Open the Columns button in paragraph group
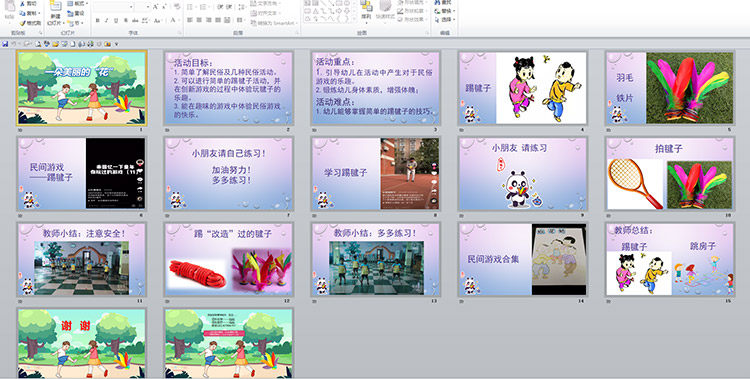This screenshot has width=750, height=379. pyautogui.click(x=242, y=20)
